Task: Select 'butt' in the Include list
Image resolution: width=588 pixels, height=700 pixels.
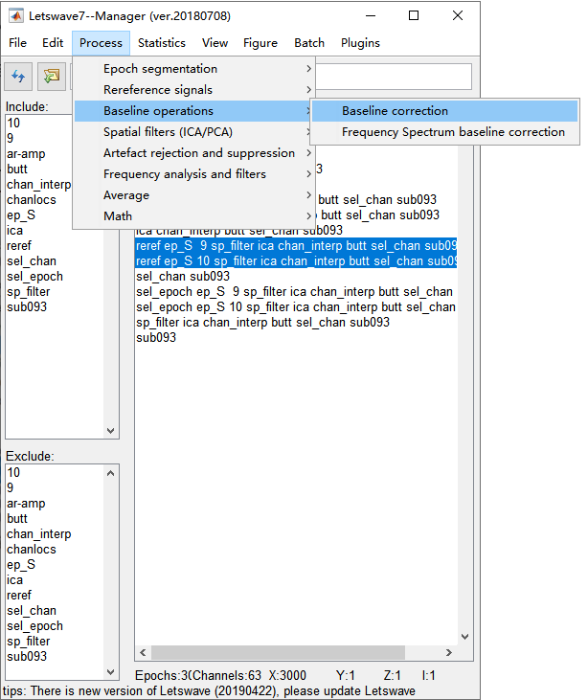Action: (17, 169)
